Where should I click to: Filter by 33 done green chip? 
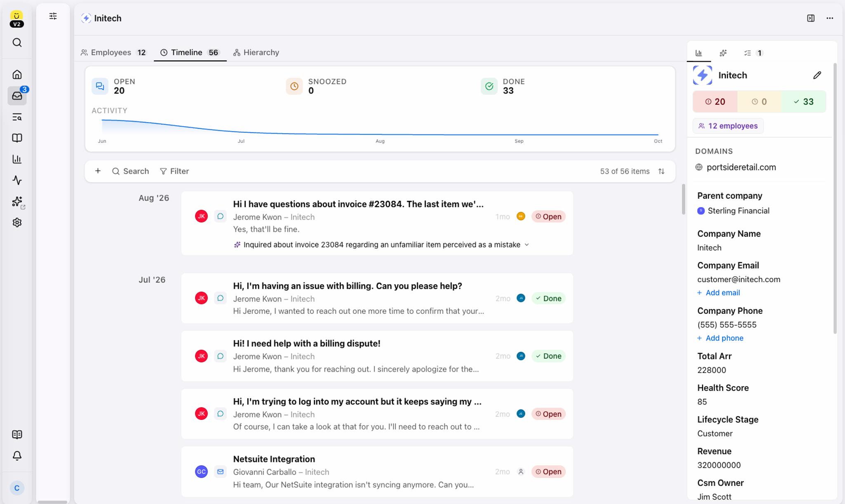coord(804,101)
